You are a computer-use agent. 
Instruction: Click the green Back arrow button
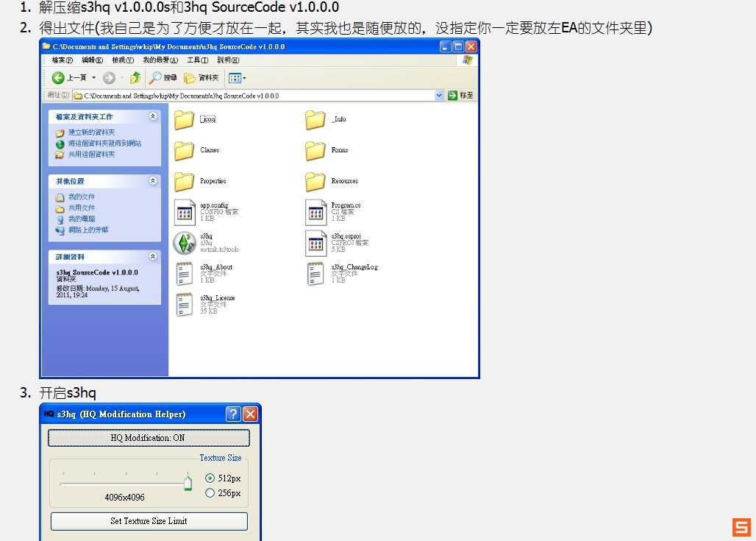coord(58,77)
